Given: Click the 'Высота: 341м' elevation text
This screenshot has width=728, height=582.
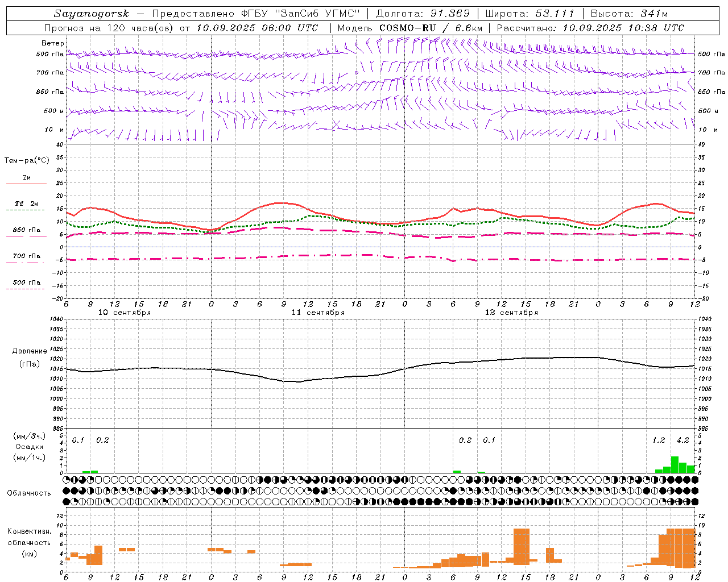Looking at the screenshot, I should point(629,14).
